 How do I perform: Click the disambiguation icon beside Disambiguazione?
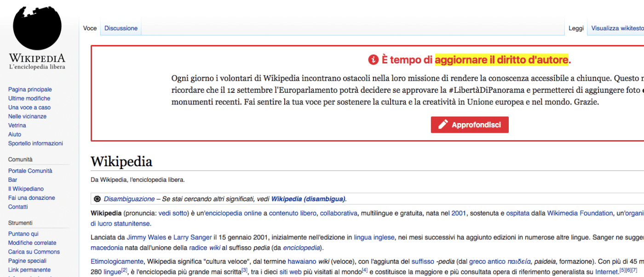(x=97, y=199)
